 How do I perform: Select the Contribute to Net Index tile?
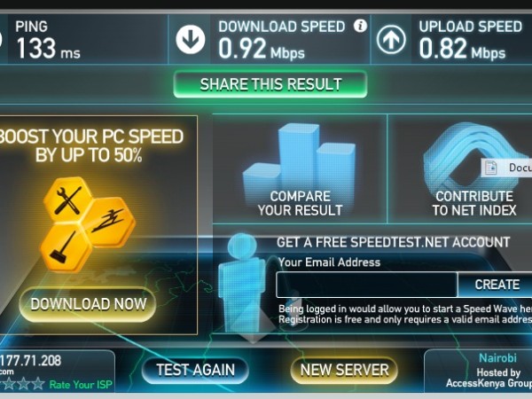tap(460, 168)
